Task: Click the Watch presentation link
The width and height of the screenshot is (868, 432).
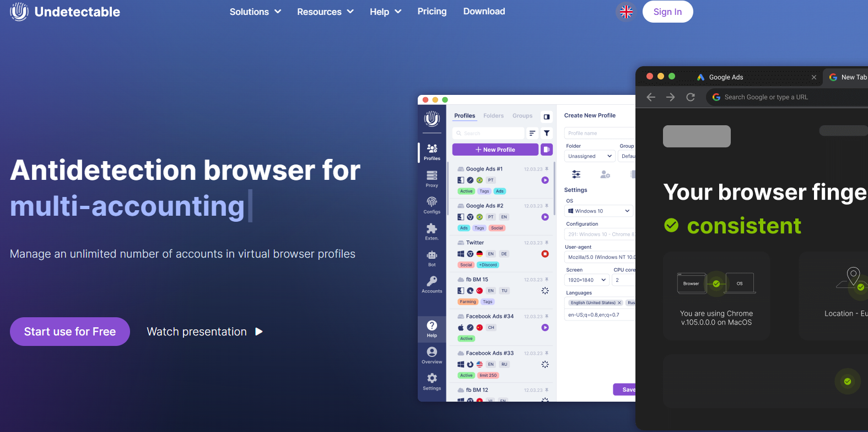Action: click(x=205, y=332)
